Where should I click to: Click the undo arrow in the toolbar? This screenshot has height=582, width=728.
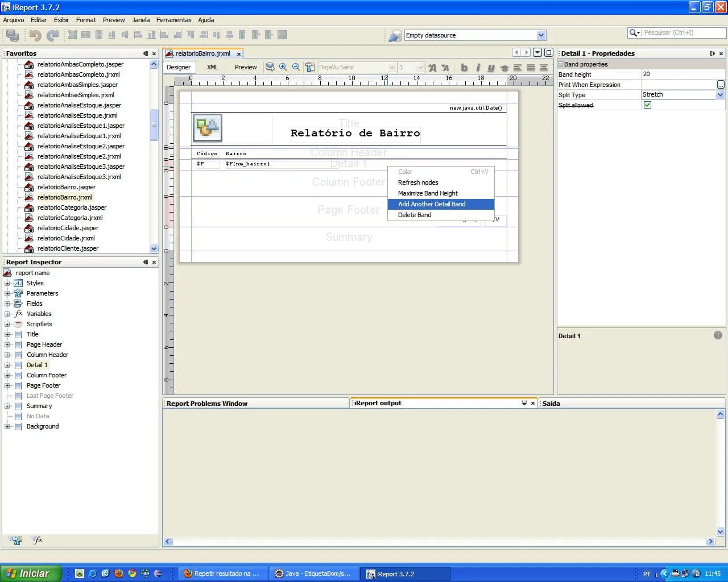tap(35, 35)
